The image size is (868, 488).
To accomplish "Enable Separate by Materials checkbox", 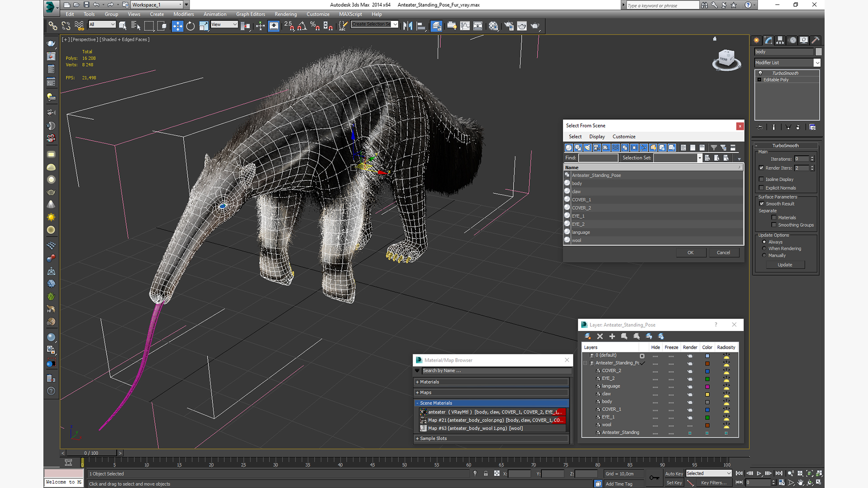I will 774,218.
